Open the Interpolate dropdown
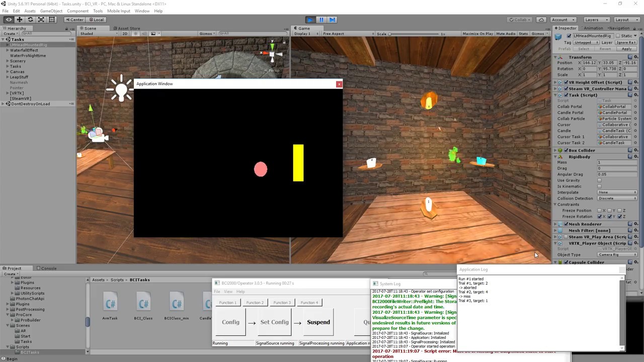The width and height of the screenshot is (644, 362). click(617, 192)
